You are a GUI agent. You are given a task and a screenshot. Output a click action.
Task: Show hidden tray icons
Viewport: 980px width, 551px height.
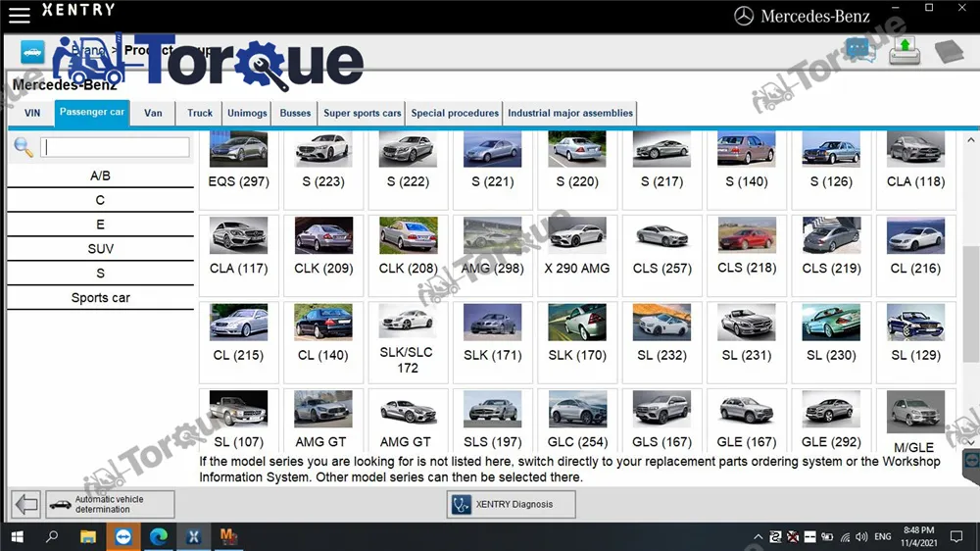(758, 536)
